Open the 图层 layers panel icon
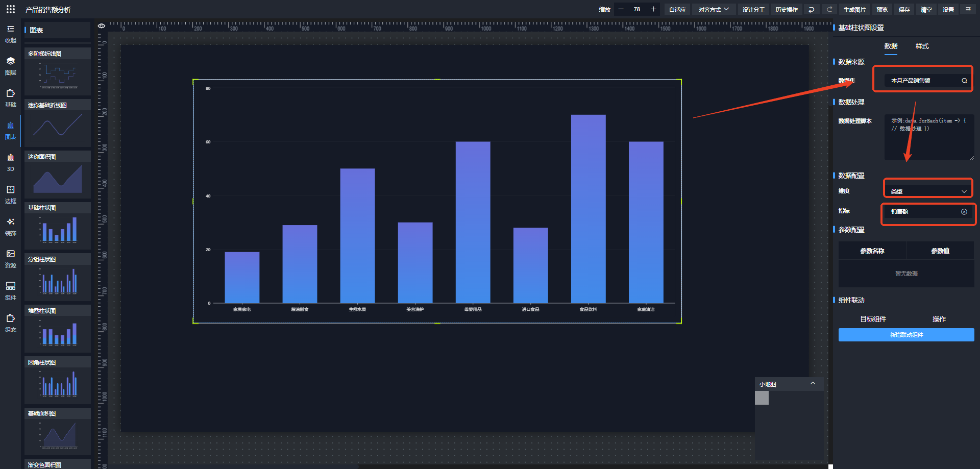 pos(10,66)
